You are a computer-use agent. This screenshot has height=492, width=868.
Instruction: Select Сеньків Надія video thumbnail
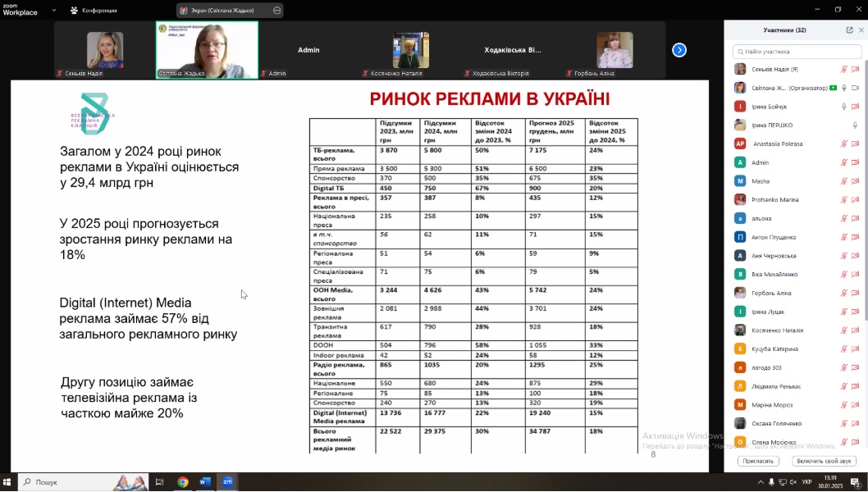coord(105,50)
